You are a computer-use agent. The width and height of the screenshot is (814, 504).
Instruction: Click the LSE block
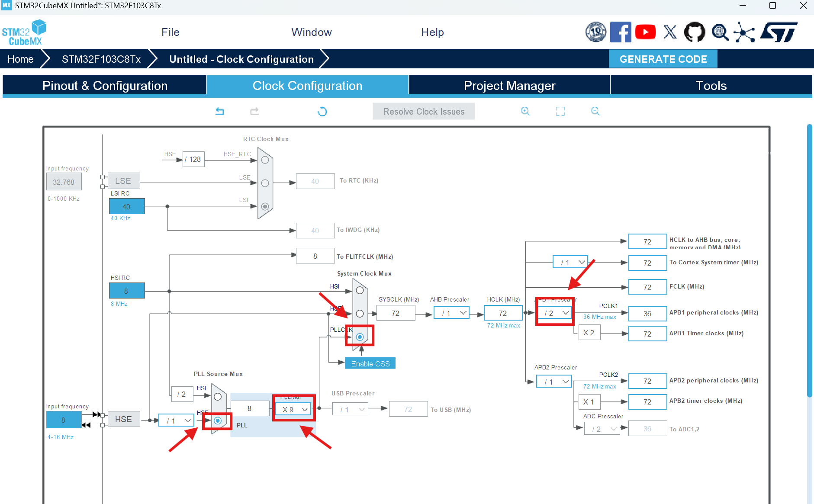(x=123, y=181)
